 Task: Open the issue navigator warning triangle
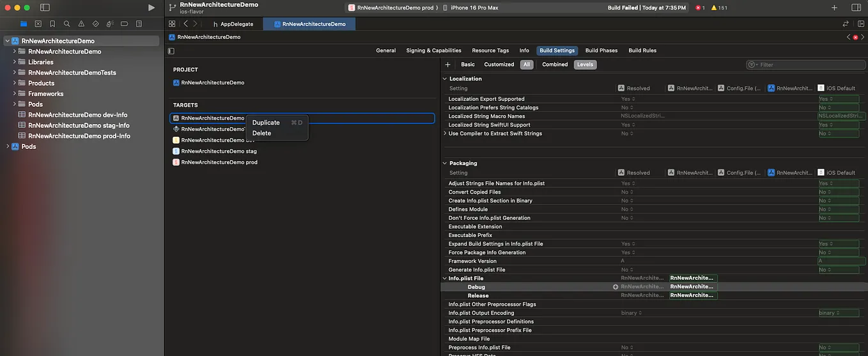point(81,24)
